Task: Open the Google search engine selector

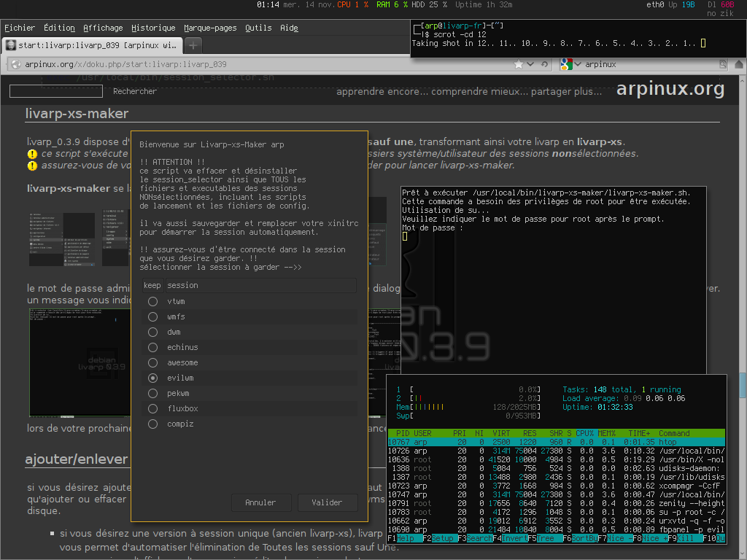Action: [570, 64]
